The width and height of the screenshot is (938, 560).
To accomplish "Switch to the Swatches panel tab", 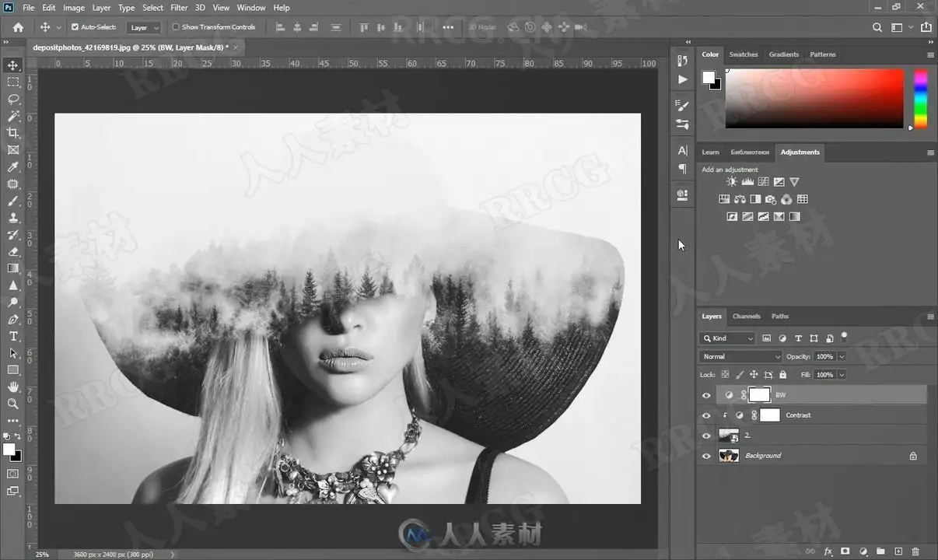I will click(743, 54).
